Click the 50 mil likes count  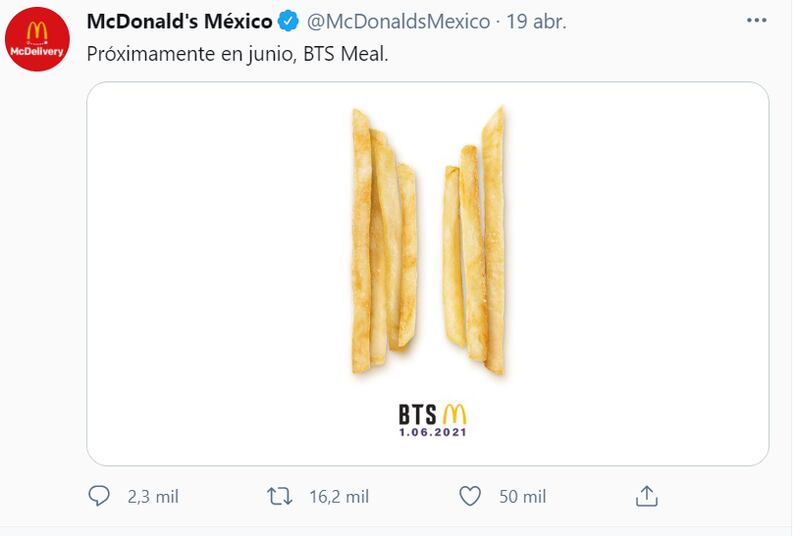[522, 497]
